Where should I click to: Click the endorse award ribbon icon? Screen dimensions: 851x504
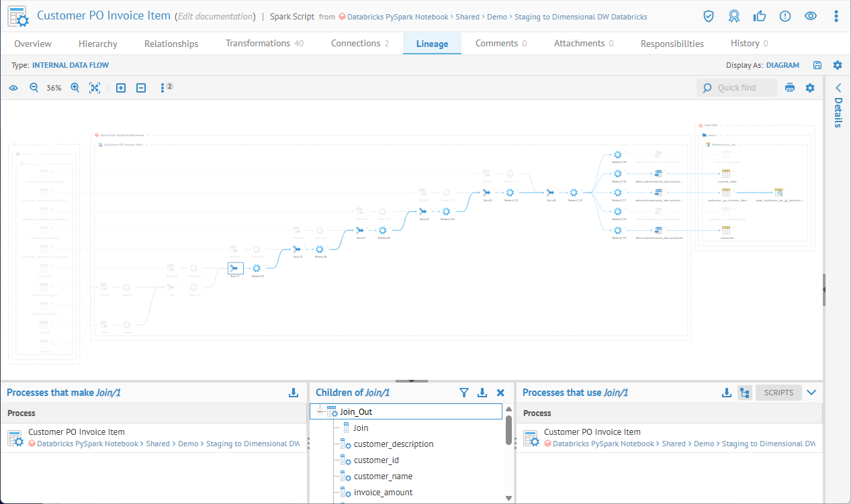[x=734, y=16]
